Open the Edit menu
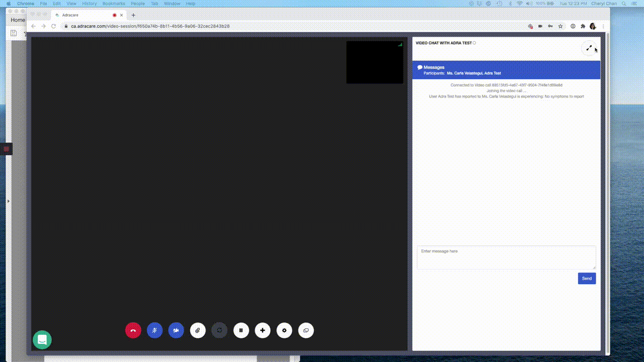Image resolution: width=644 pixels, height=362 pixels. [x=57, y=3]
